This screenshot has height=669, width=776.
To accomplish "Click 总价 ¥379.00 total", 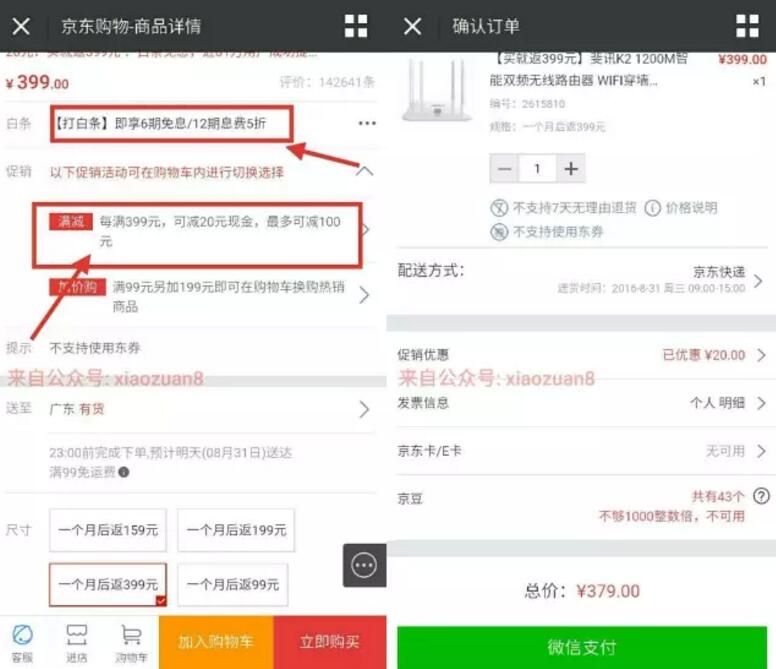I will click(582, 591).
